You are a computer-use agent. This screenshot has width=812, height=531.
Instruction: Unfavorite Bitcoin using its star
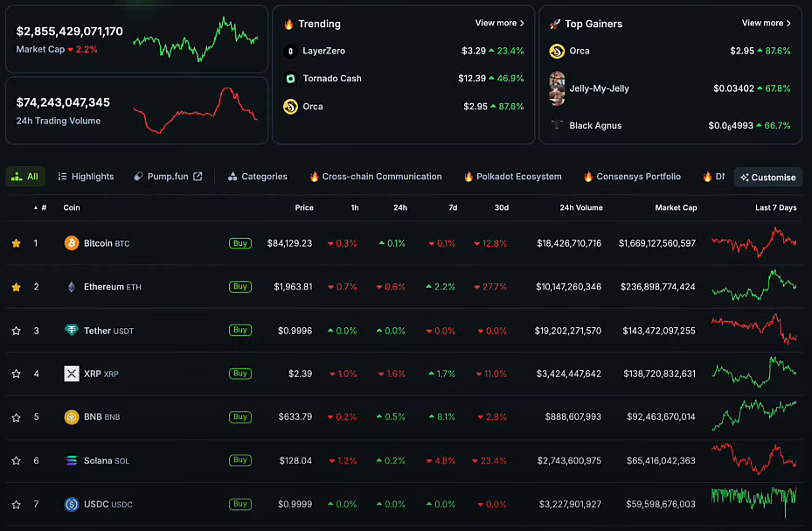(16, 243)
